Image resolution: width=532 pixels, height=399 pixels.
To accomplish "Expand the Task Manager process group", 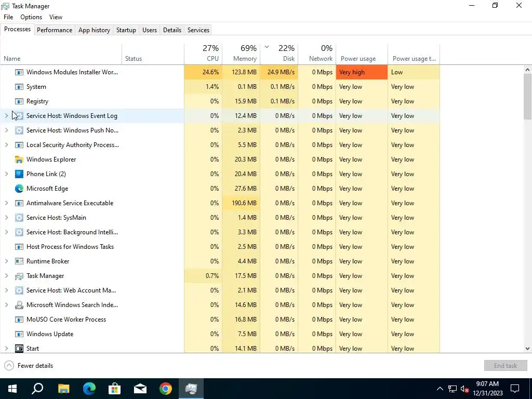I will click(6, 276).
